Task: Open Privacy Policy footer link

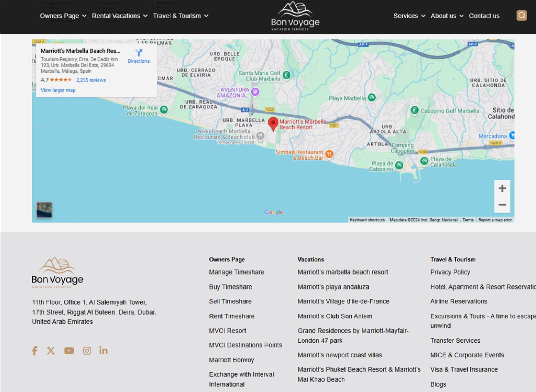Action: tap(450, 272)
